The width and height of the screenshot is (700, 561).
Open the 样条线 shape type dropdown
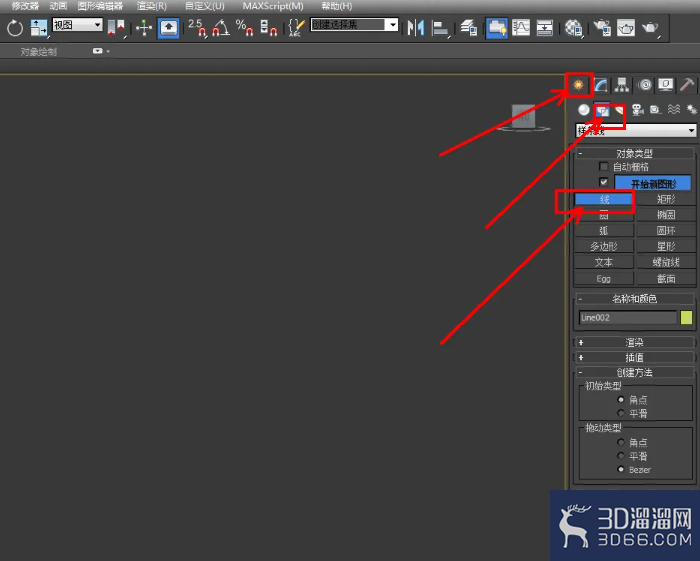point(636,131)
